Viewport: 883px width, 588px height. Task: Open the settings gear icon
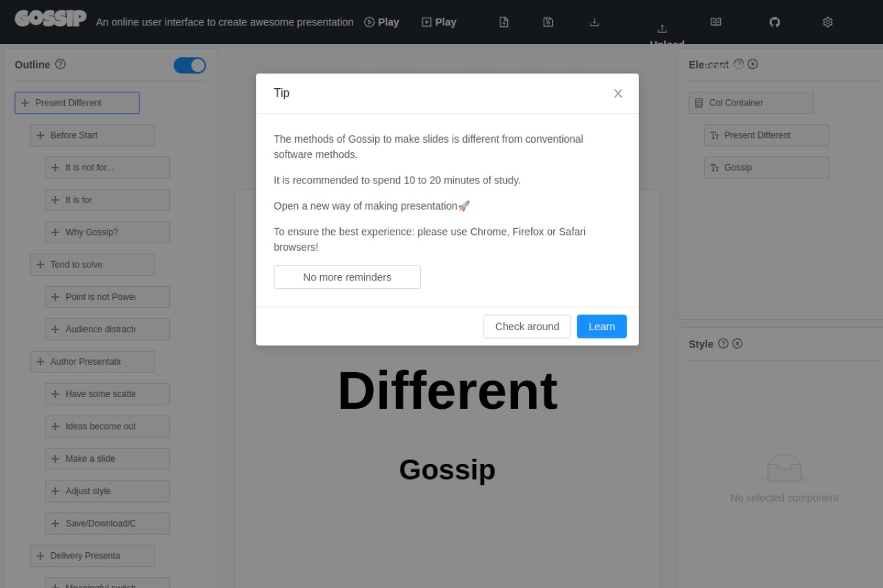pos(828,22)
